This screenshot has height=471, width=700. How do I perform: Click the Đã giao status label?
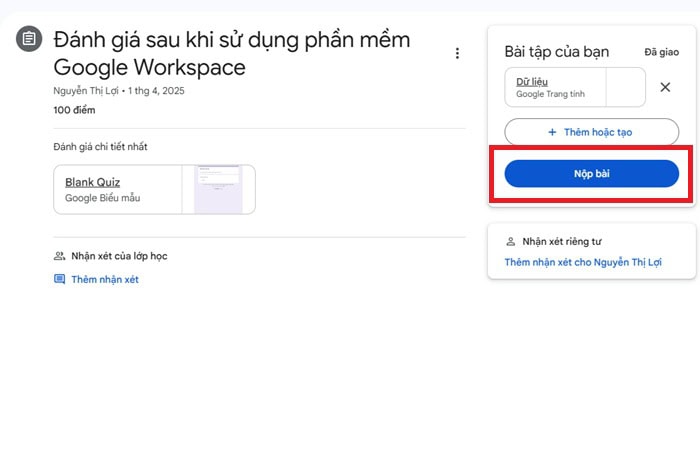coord(661,51)
